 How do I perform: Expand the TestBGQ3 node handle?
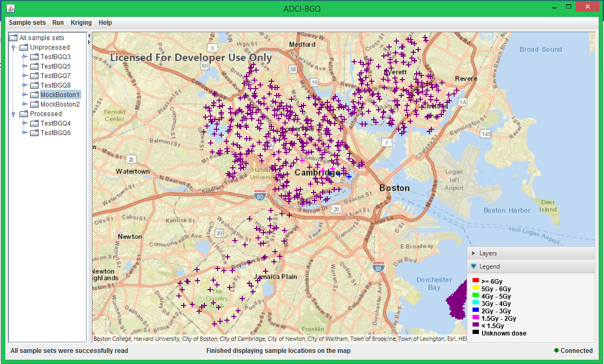coord(24,56)
